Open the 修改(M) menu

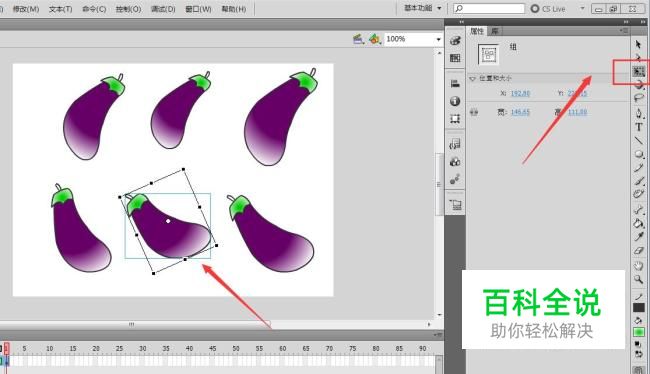[26, 9]
